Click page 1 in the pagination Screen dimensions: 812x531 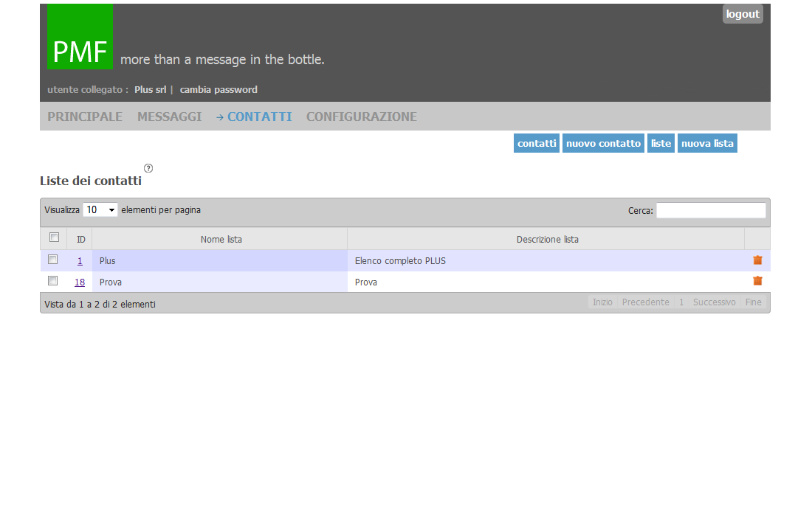coord(681,302)
